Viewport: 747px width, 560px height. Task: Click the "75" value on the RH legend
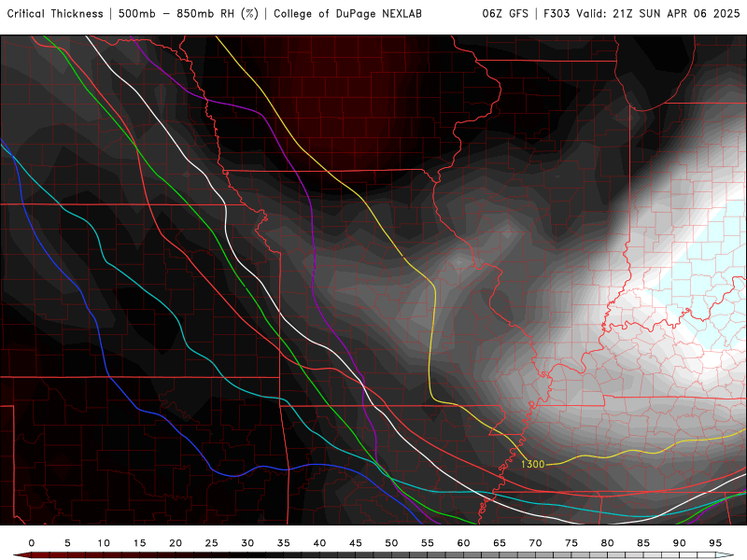coord(571,543)
